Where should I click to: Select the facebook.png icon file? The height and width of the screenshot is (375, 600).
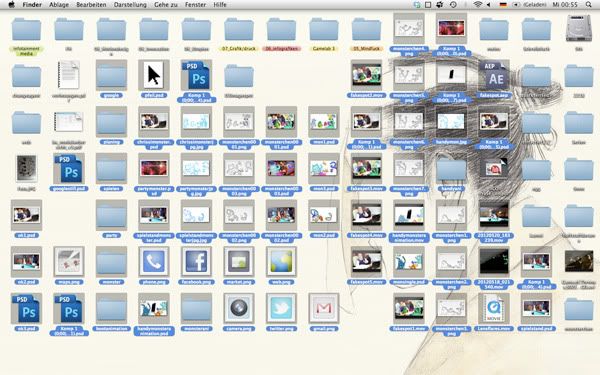tap(196, 262)
